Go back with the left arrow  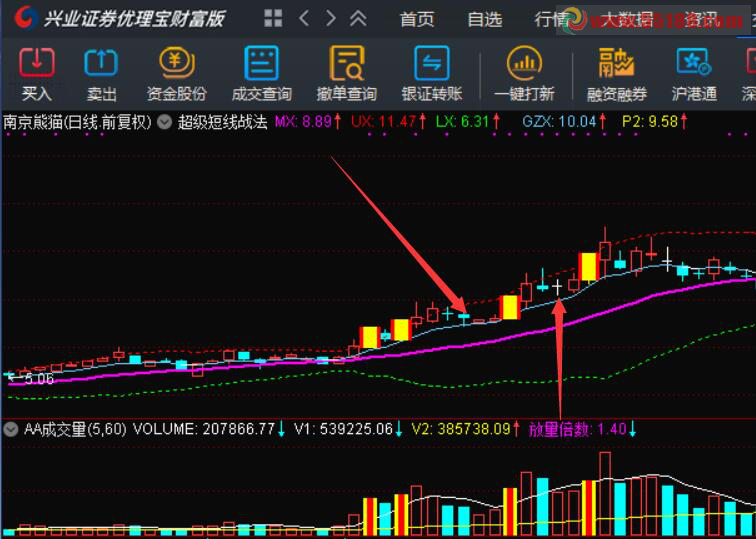point(304,18)
